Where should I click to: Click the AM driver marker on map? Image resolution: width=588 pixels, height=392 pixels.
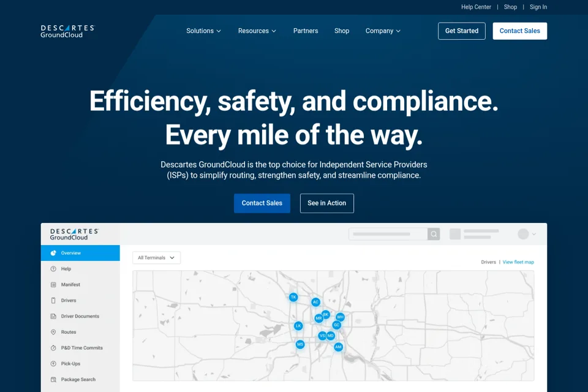338,347
